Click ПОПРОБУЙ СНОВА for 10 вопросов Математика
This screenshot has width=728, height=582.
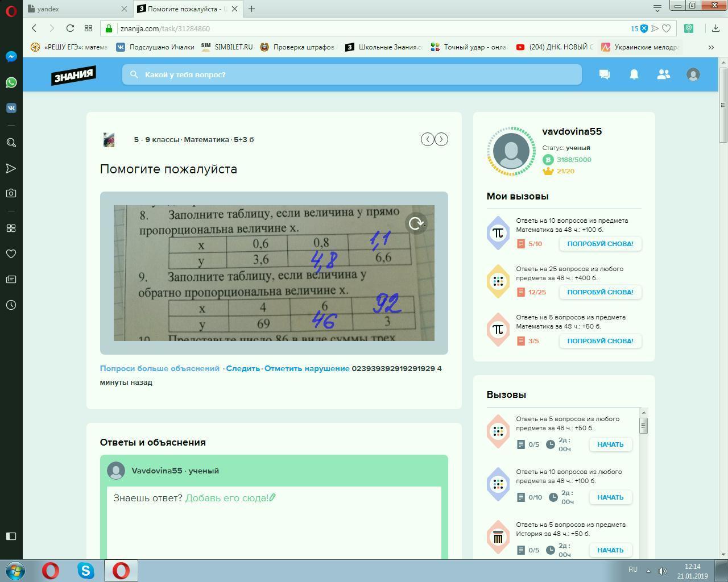click(600, 244)
